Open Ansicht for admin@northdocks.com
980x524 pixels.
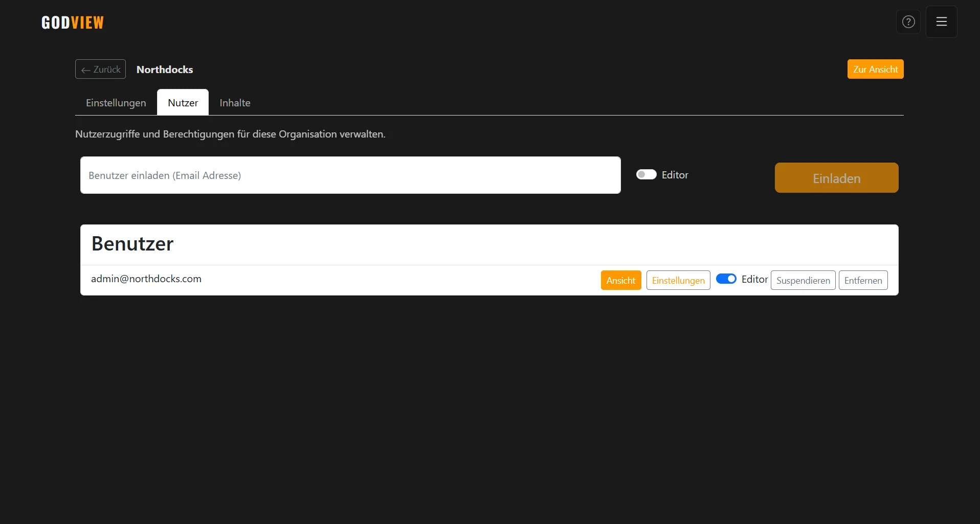tap(620, 280)
